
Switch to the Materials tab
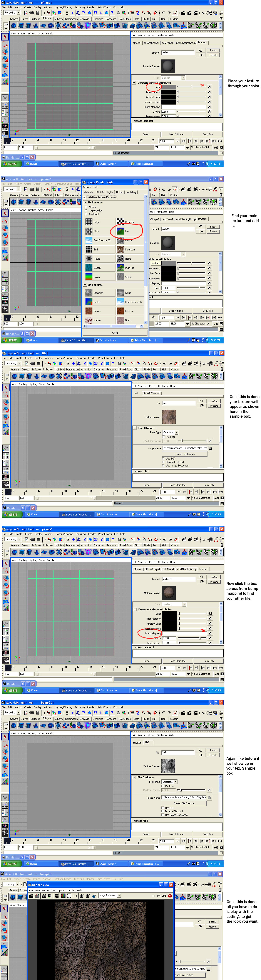pos(88,192)
